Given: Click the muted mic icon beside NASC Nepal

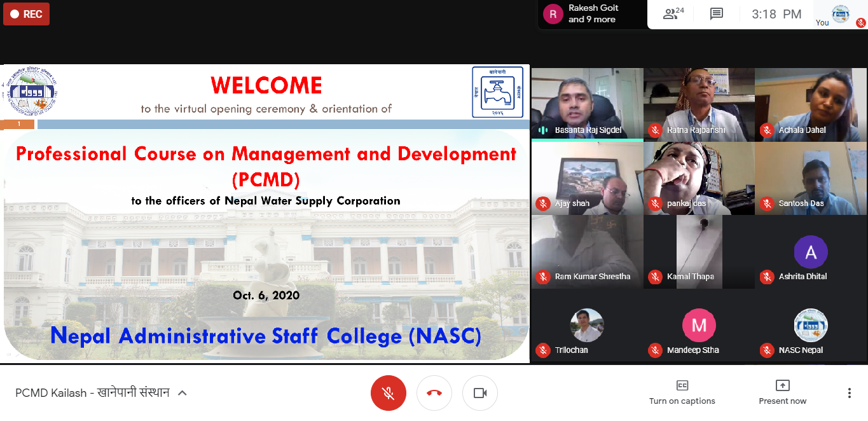Looking at the screenshot, I should click(x=767, y=350).
